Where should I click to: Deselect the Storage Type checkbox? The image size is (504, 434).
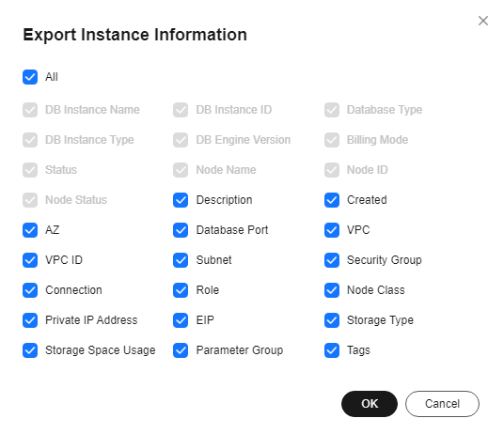point(332,320)
